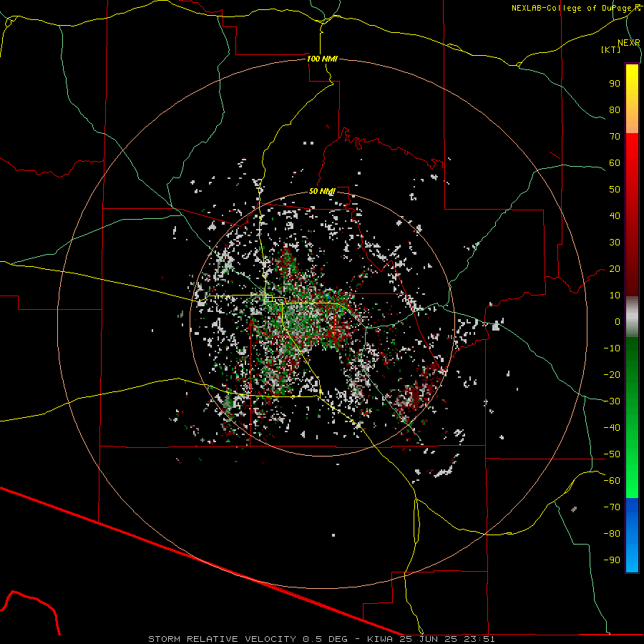
Task: Click the -90 value on the velocity scale
Action: point(612,560)
